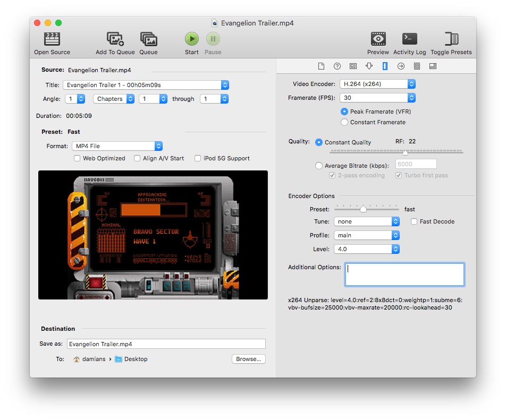
Task: Open the starting chapter dropdown
Action: [x=153, y=99]
